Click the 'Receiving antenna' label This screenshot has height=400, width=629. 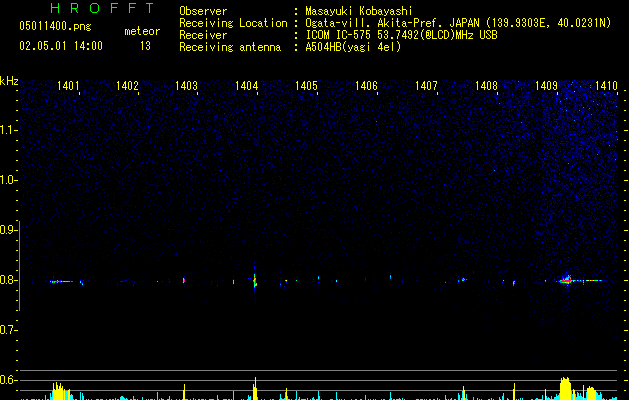pos(230,47)
